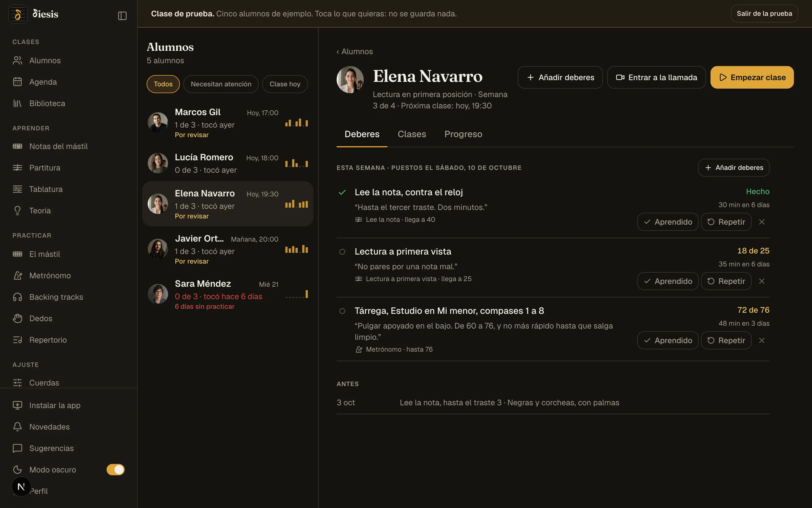
Task: Open the Tablatura section
Action: click(69, 189)
